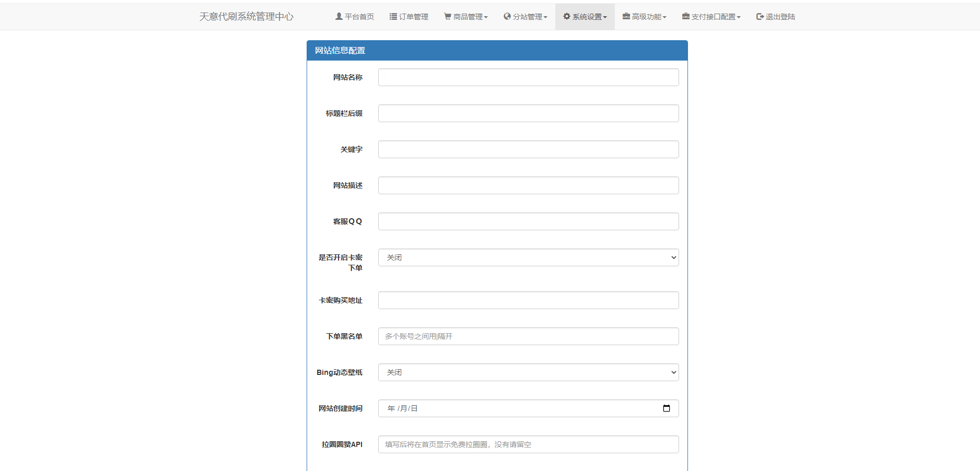Click the list icon beside 订单管理
Image resolution: width=980 pixels, height=471 pixels.
(393, 17)
